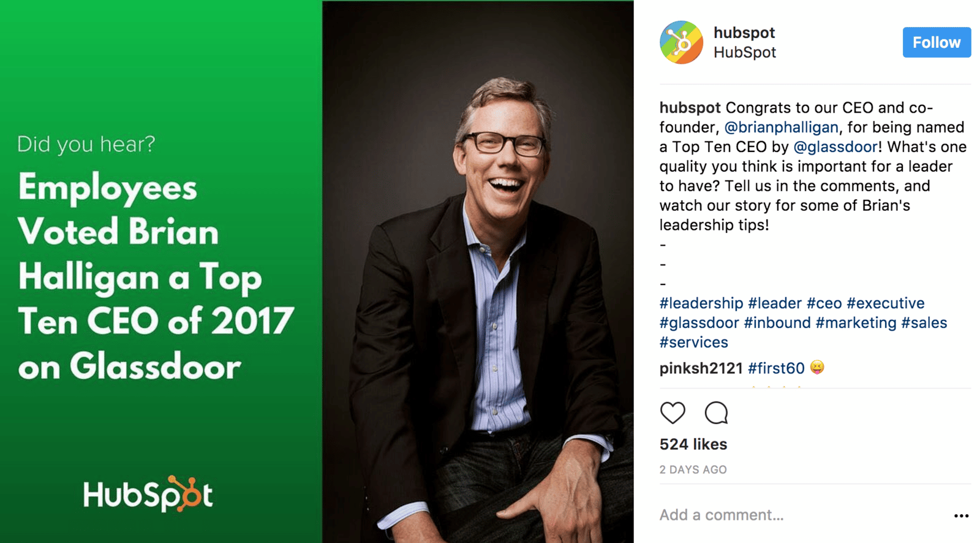The width and height of the screenshot is (980, 543).
Task: Click the HubSpot logo on green banner
Action: (x=148, y=493)
